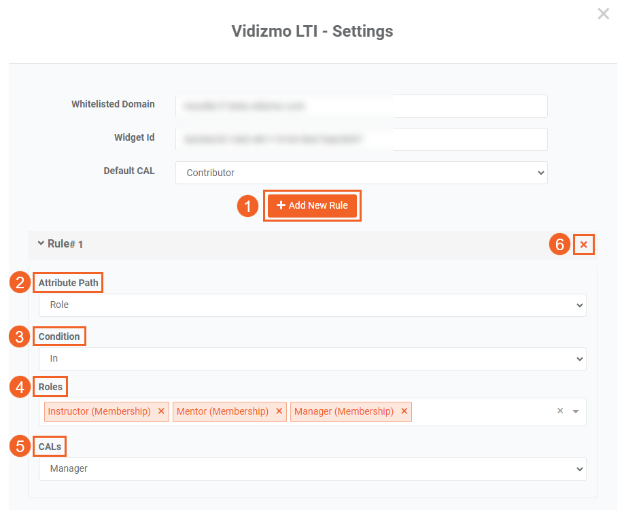Open the Attribute Path dropdown
This screenshot has height=510, width=624.
312,305
